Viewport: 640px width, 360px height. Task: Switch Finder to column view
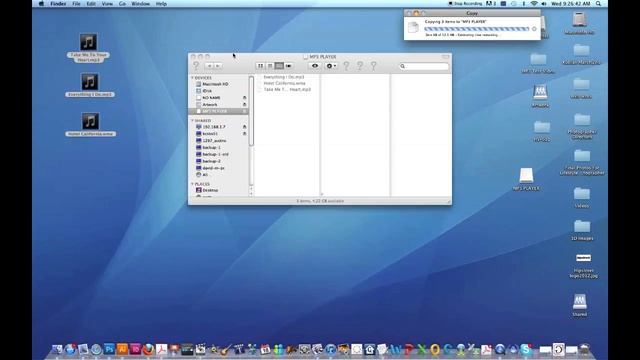(x=279, y=66)
